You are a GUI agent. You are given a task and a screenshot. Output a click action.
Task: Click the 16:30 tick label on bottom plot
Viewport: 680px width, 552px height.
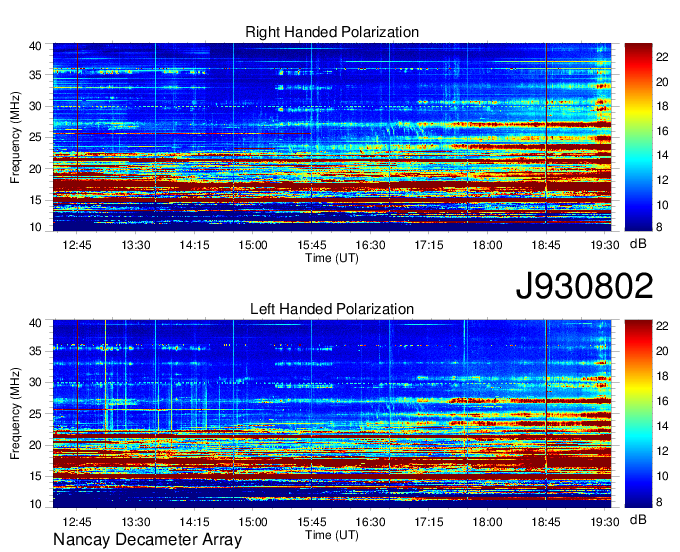[370, 522]
